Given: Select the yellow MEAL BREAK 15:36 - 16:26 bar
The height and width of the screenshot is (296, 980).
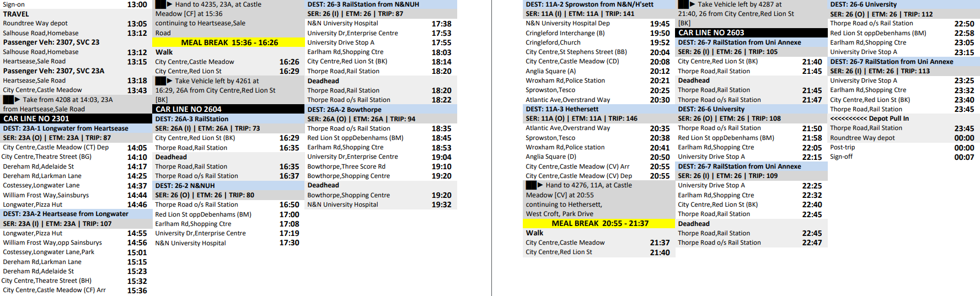Looking at the screenshot, I should pos(229,42).
